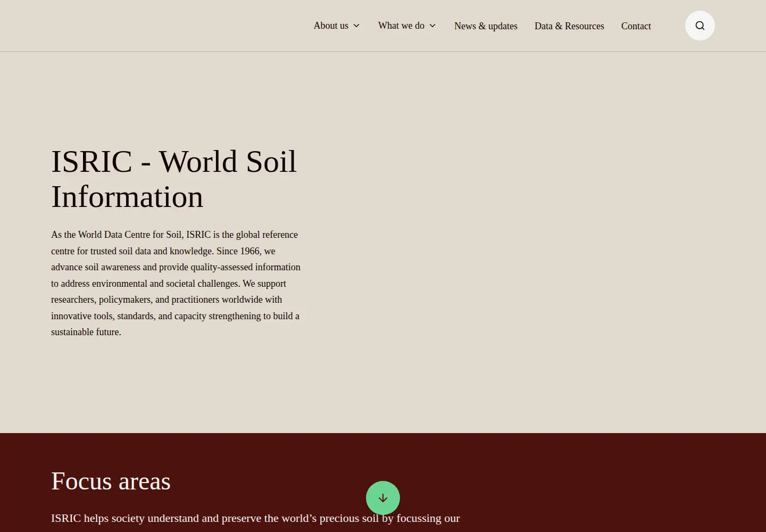Open the About us menu
The image size is (766, 532).
click(x=331, y=26)
